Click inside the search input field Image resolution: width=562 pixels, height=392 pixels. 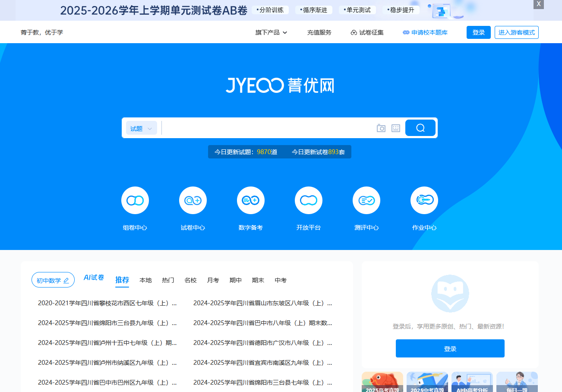[268, 128]
